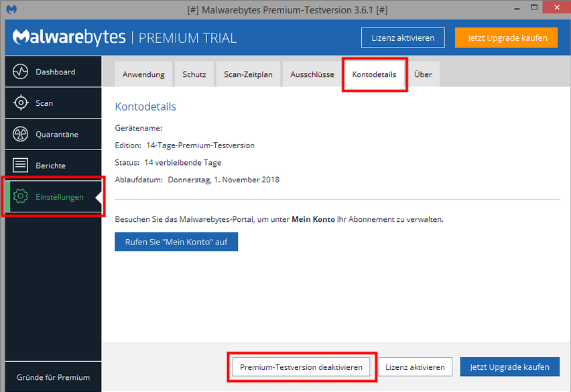Click the Kontodetails heading
Viewport: 571px width, 392px height.
click(145, 107)
